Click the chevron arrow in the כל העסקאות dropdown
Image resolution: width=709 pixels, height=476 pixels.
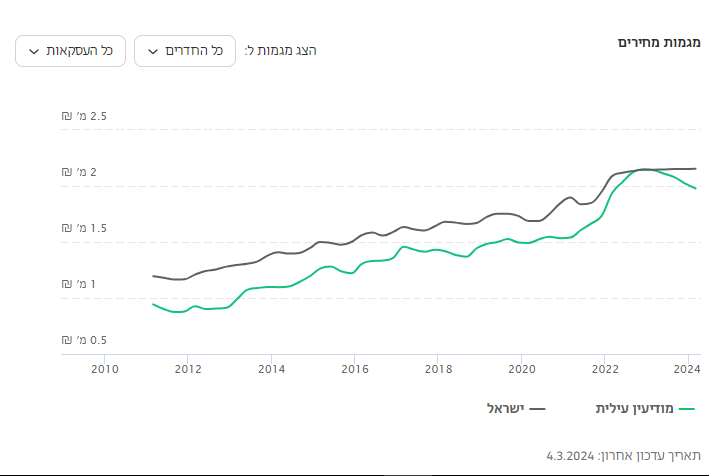coord(34,51)
